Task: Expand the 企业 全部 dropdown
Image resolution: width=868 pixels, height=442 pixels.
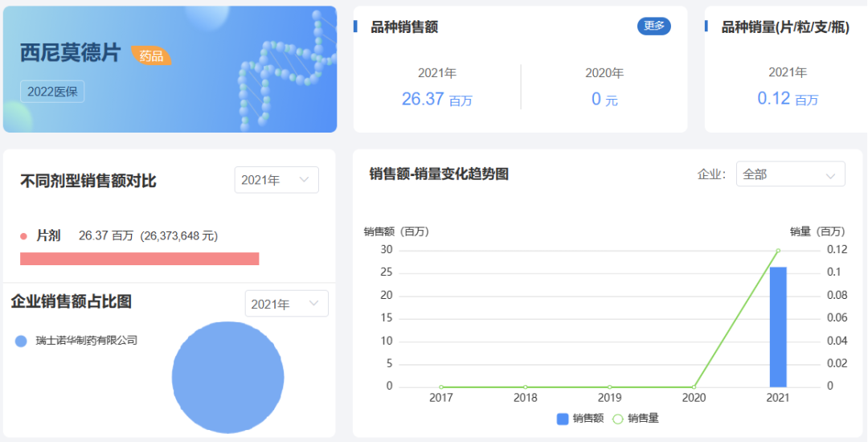Action: click(x=789, y=174)
